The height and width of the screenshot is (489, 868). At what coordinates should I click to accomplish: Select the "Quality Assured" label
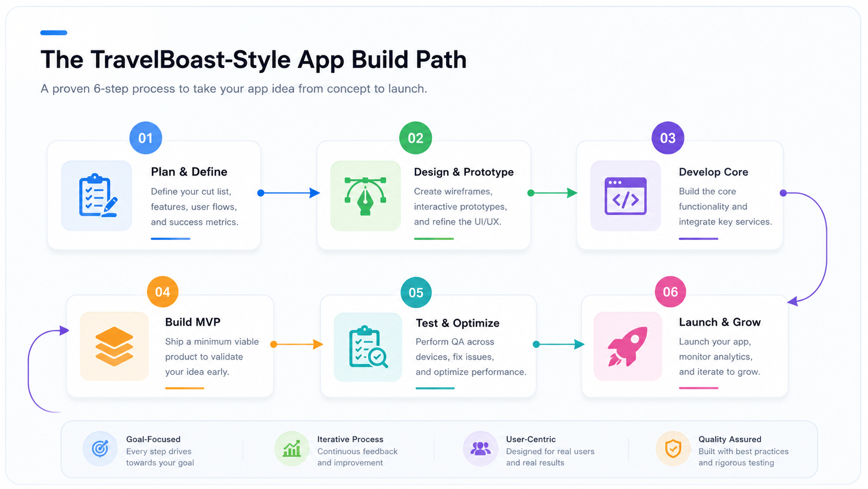click(729, 440)
